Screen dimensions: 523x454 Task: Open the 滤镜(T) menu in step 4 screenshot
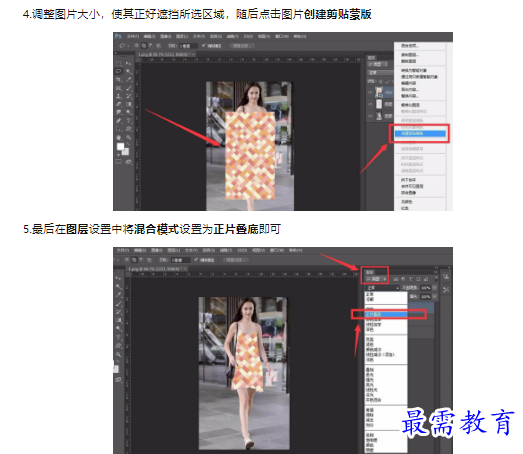[x=232, y=36]
